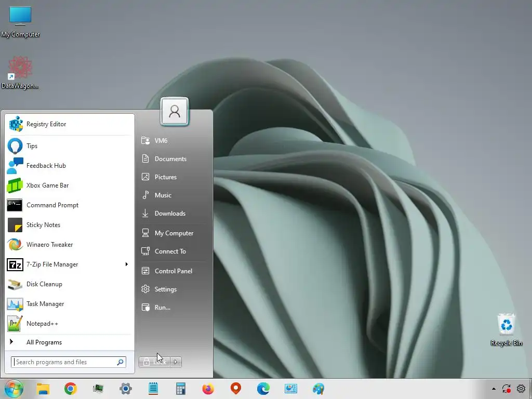The image size is (532, 399).
Task: Open Feedback Hub entry
Action: (70, 166)
